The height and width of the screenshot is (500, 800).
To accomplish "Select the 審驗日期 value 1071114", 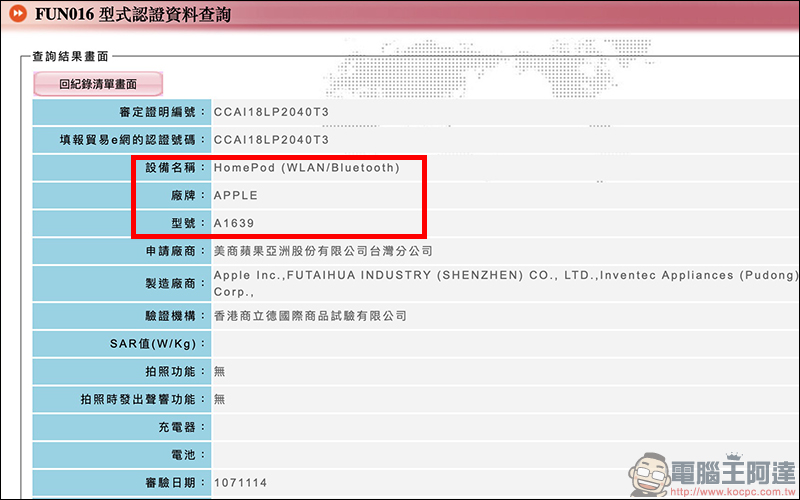I will point(240,483).
